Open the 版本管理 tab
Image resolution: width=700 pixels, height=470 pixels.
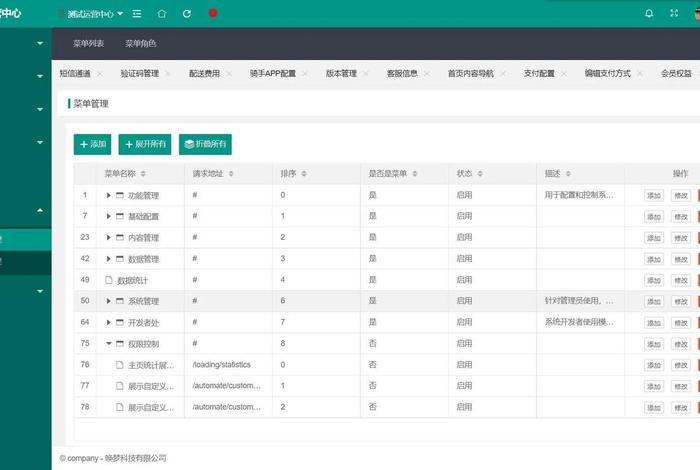[x=341, y=73]
